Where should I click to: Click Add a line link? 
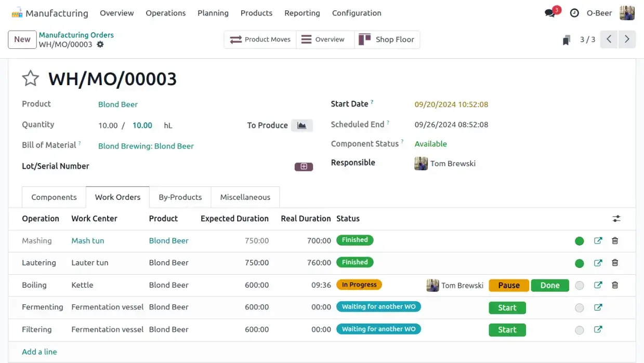(x=40, y=352)
